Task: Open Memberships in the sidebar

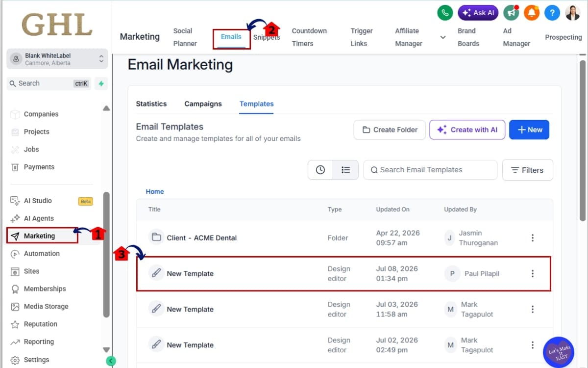Action: point(45,289)
